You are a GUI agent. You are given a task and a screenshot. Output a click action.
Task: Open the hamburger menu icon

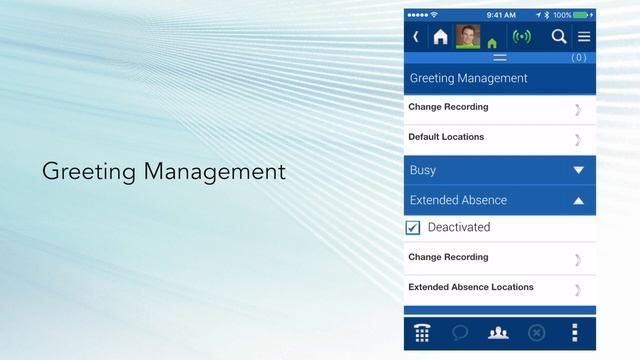pos(584,37)
